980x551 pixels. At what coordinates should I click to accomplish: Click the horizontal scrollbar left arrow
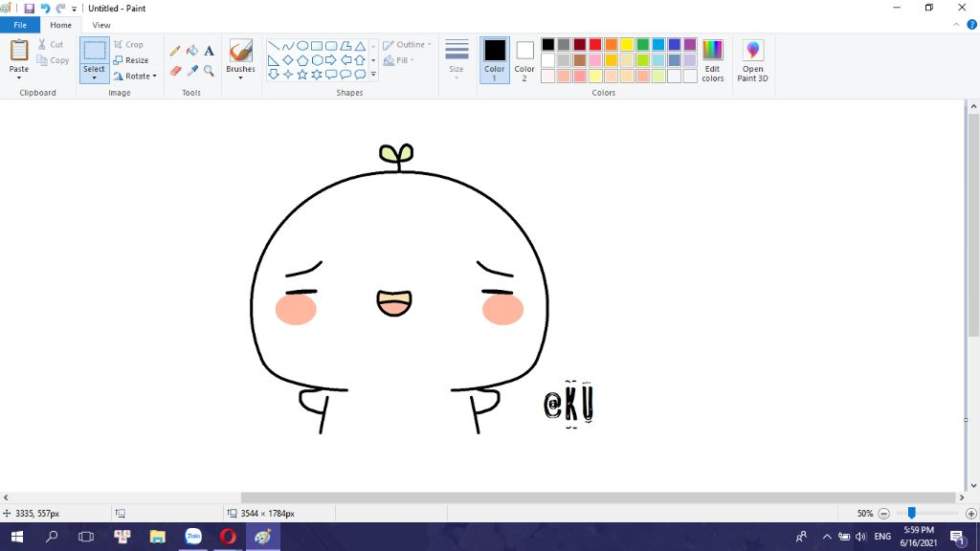click(6, 497)
